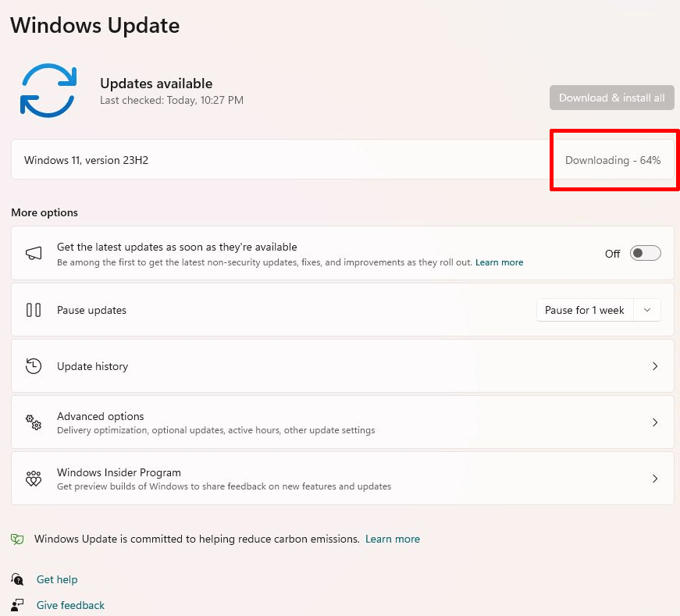Click Last checked: Today, 10:27 PM text
The width and height of the screenshot is (680, 616).
(172, 100)
